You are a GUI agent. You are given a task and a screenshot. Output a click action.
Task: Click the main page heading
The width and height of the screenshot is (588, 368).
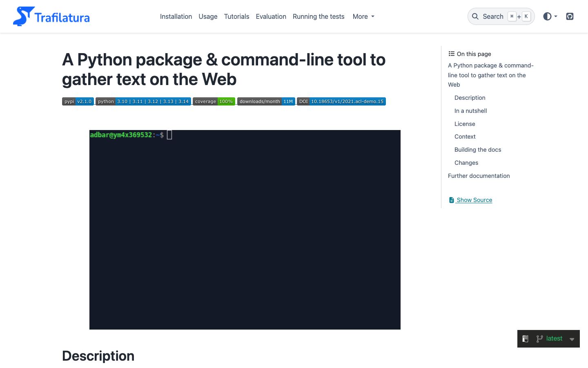click(224, 70)
